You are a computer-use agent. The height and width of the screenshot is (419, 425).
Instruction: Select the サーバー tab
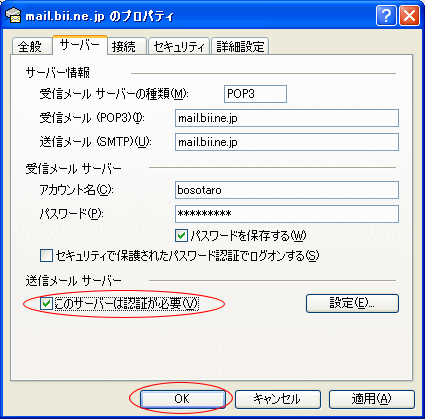tap(80, 45)
